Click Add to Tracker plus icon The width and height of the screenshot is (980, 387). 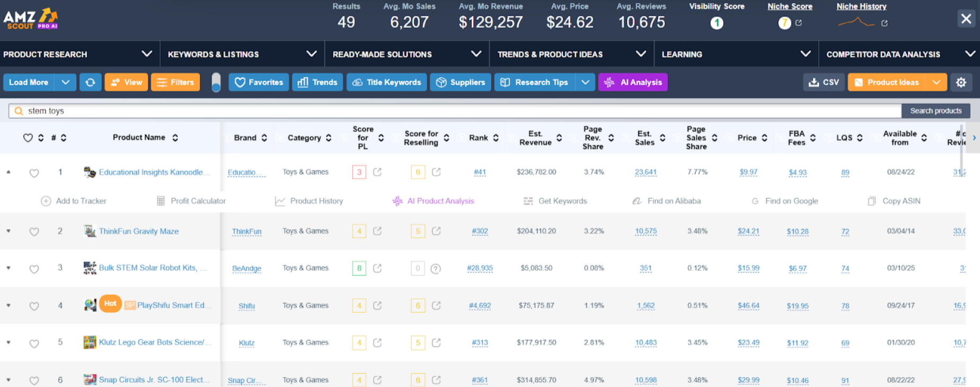coord(46,201)
